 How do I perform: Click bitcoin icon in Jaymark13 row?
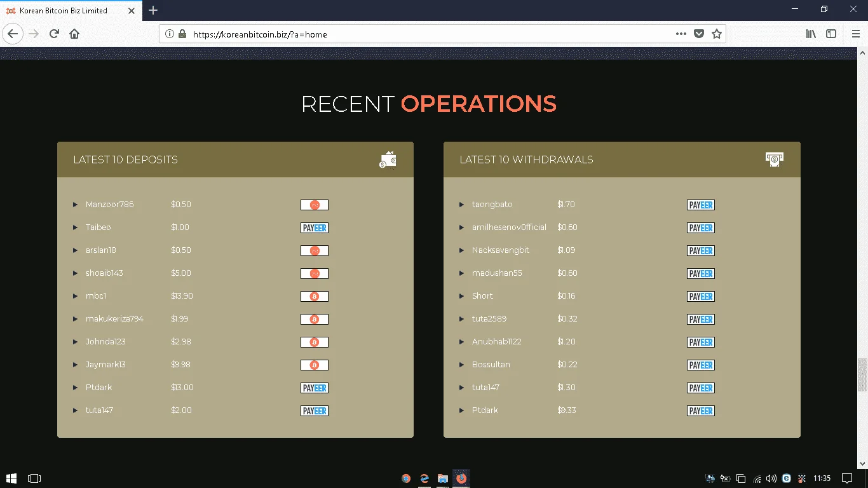[x=315, y=365]
